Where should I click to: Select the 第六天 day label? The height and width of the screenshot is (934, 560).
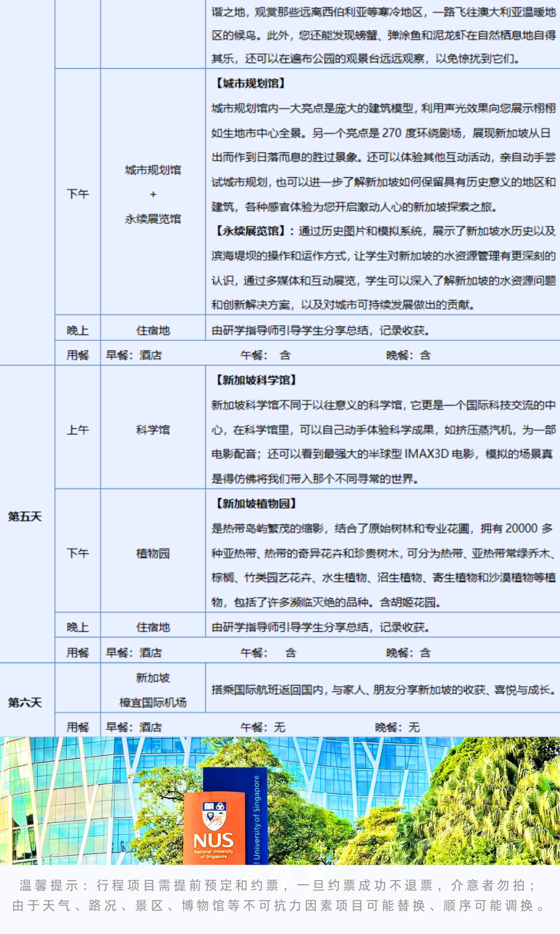pyautogui.click(x=25, y=703)
